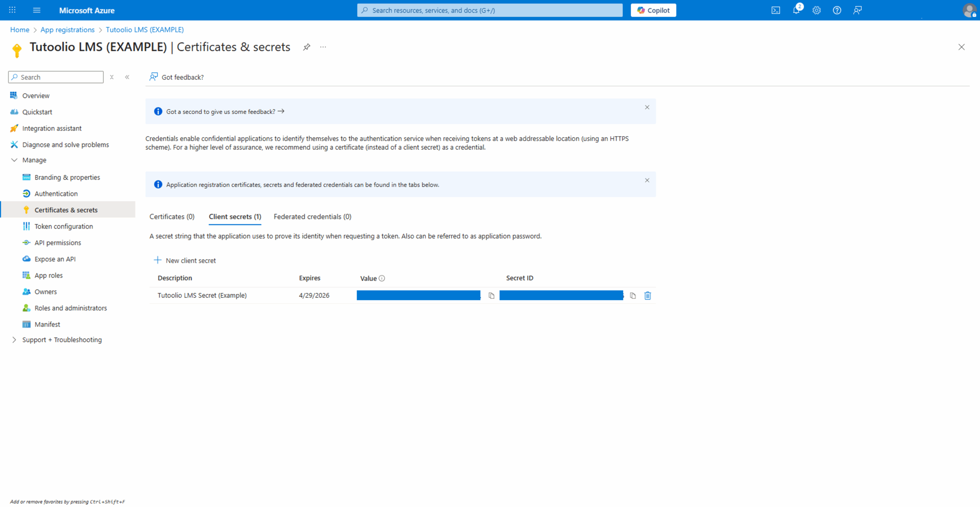Switch to the Certificates (0) tab

[172, 217]
